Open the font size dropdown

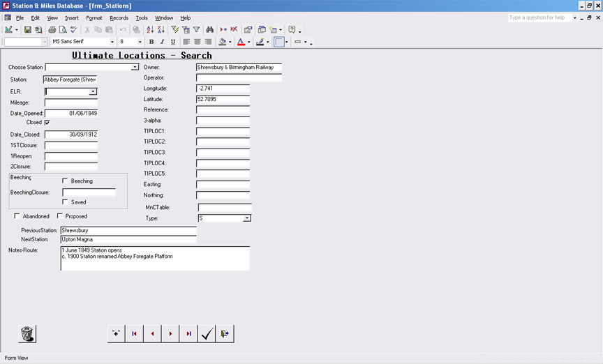coord(140,42)
